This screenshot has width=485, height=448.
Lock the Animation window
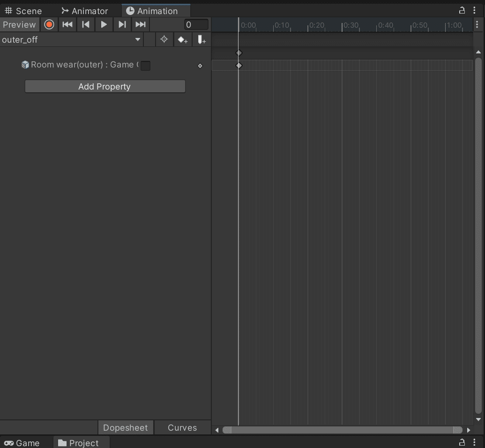click(462, 9)
